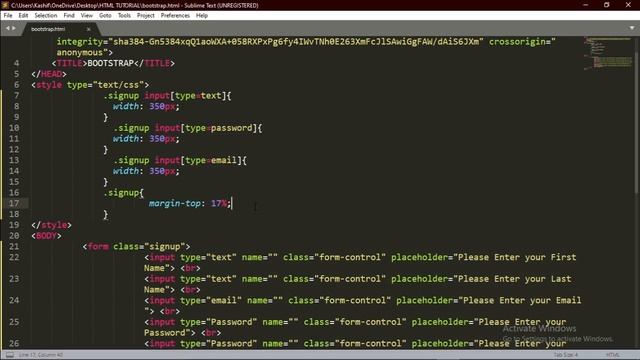Open the View menu
This screenshot has width=640, height=360.
87,16
